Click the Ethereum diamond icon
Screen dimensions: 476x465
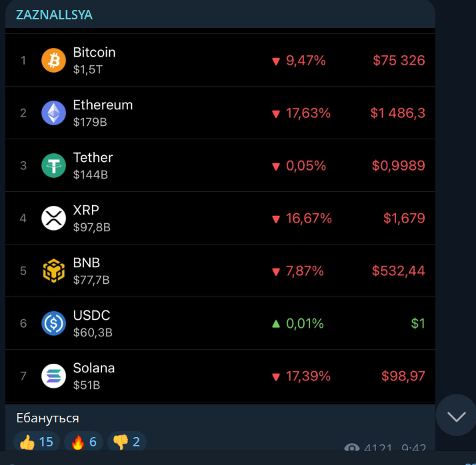54,113
